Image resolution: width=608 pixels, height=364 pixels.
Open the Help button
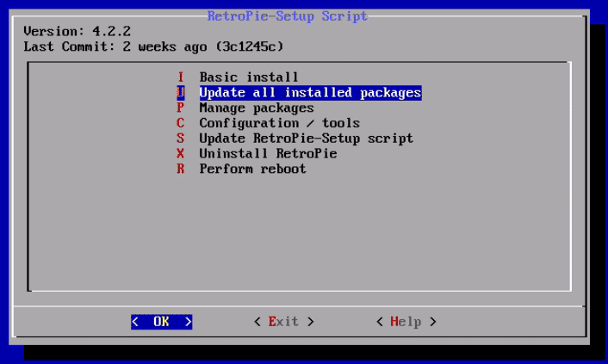406,322
